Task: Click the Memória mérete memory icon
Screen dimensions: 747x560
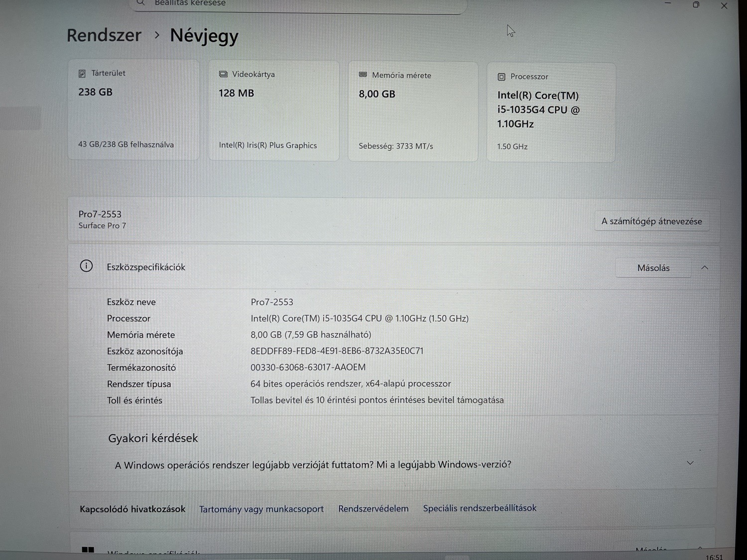Action: [363, 75]
